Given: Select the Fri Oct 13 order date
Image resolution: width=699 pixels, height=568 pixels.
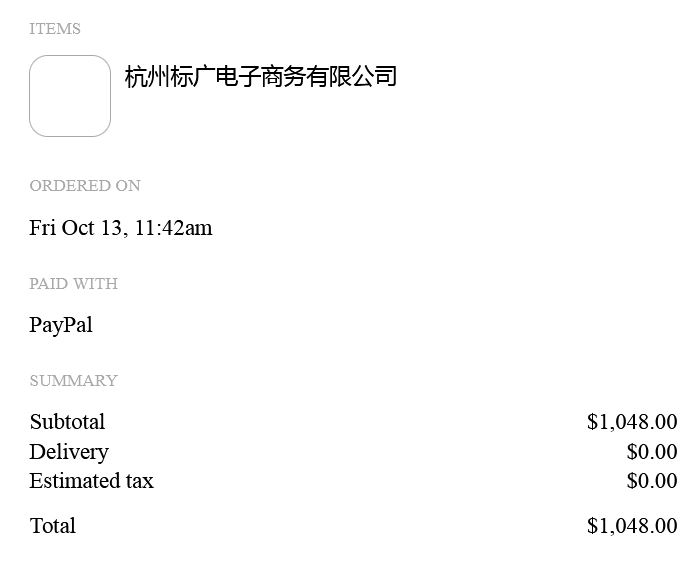Looking at the screenshot, I should (x=75, y=228).
